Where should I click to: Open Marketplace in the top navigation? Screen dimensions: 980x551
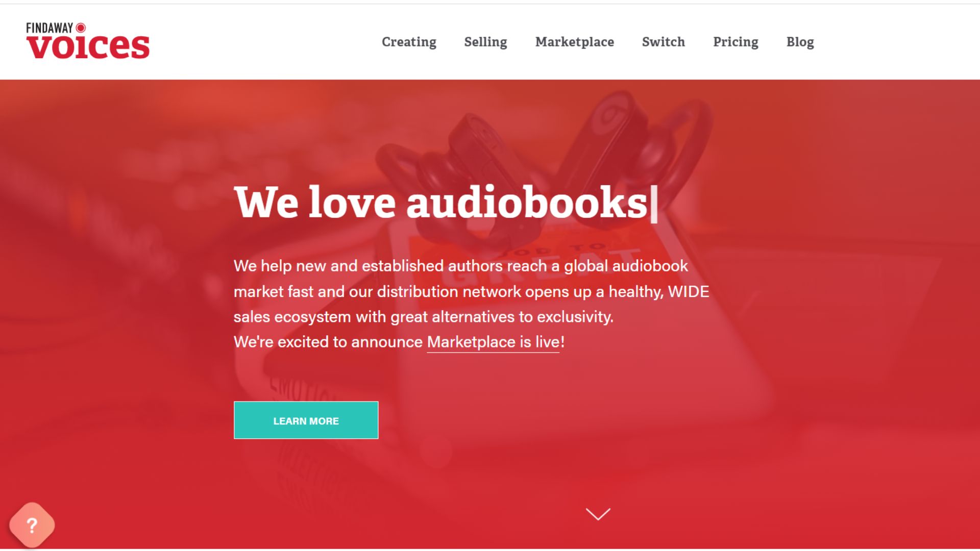click(574, 42)
